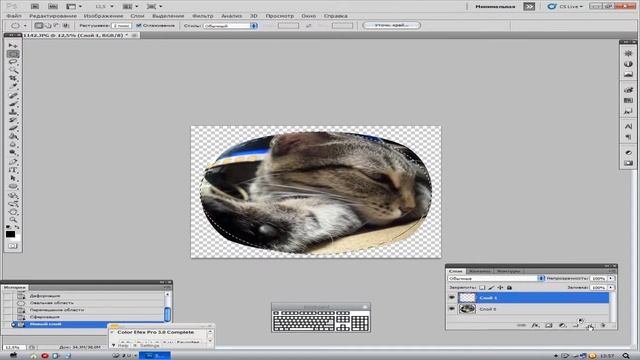Select the Hand tool

(13, 211)
